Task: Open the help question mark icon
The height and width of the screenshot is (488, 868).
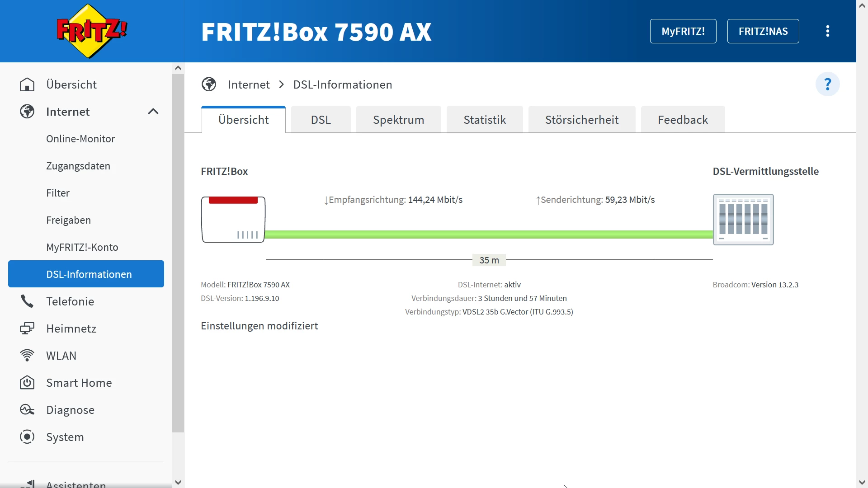Action: pos(827,84)
